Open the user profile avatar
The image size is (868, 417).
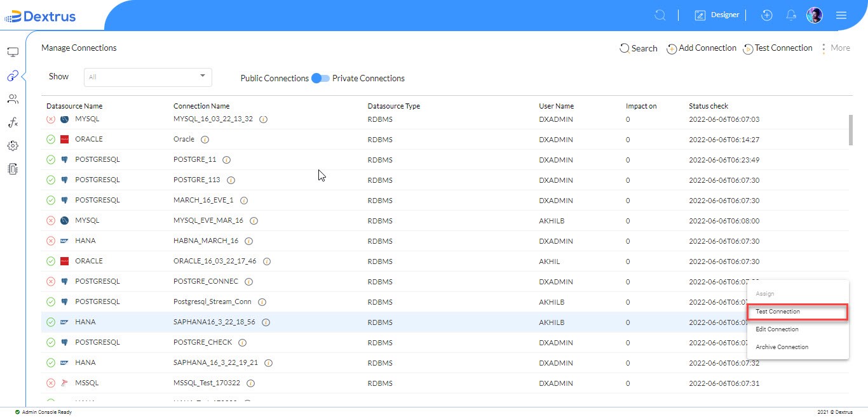point(815,15)
